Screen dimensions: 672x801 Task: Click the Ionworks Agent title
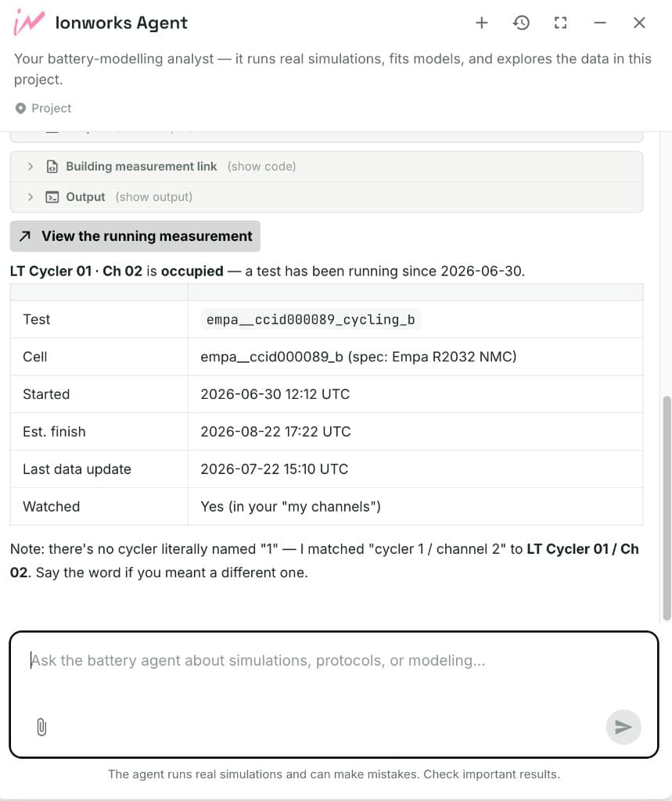pyautogui.click(x=121, y=23)
